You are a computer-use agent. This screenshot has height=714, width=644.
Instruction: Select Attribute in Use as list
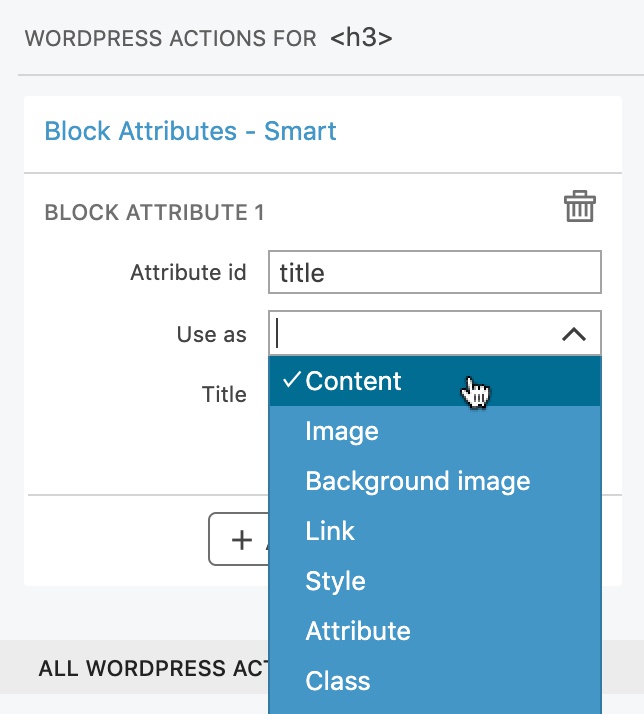point(435,632)
